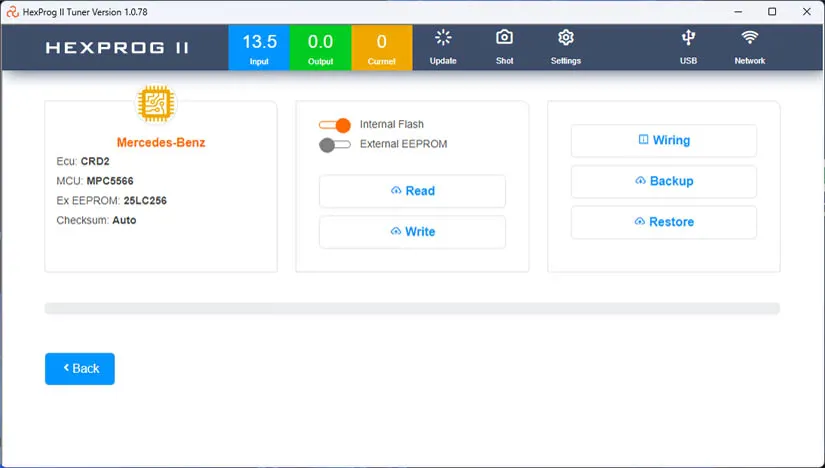Screen dimensions: 825x468
Task: Click the gray progress bar
Action: point(412,308)
